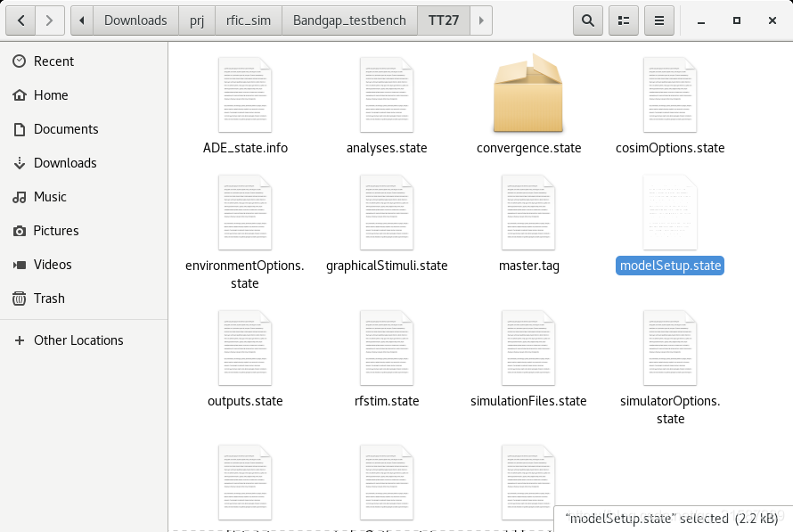Go forward with the right arrow button
Image resolution: width=793 pixels, height=532 pixels.
tap(50, 20)
